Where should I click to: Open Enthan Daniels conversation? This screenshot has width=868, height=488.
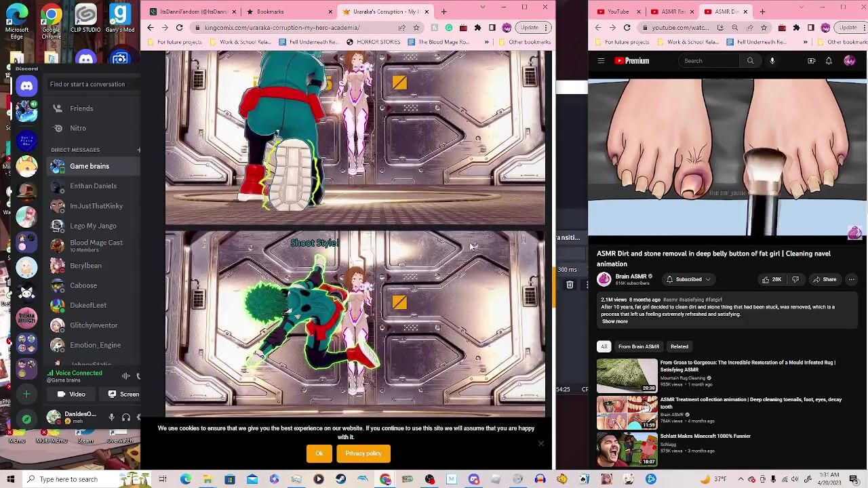[94, 186]
